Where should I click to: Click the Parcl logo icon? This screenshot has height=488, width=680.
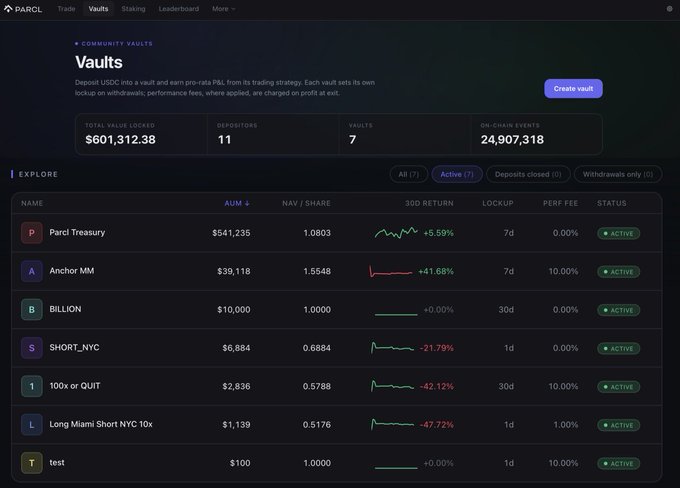tap(8, 9)
